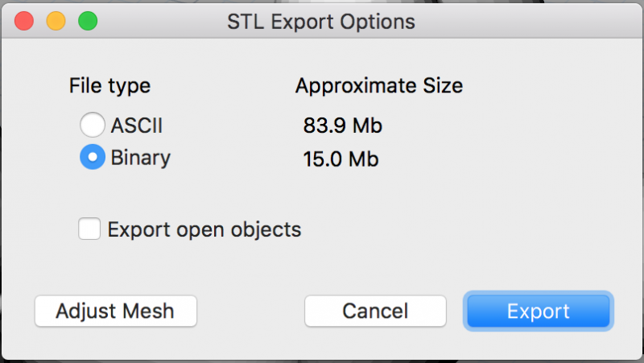Select the ASCII radio button
Viewport: 644px width, 363px height.
pos(92,126)
